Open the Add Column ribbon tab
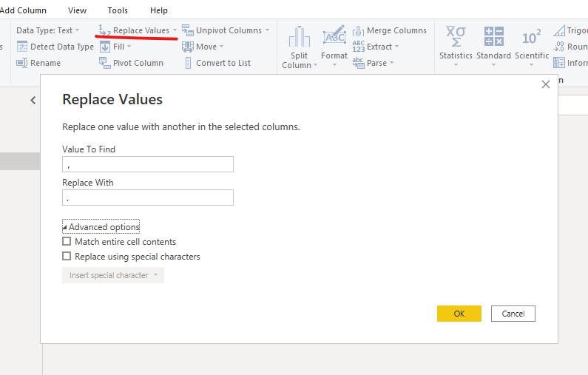Screen dimensions: 588x375 click(x=23, y=10)
